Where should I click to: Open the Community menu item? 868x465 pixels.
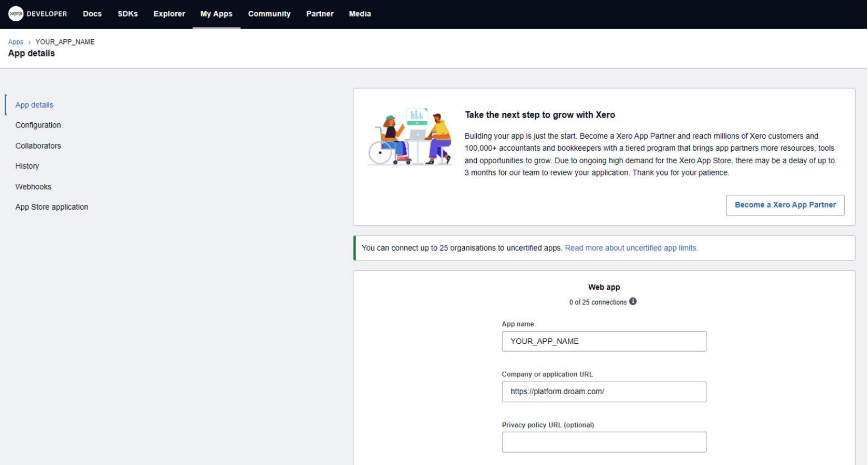(x=269, y=14)
